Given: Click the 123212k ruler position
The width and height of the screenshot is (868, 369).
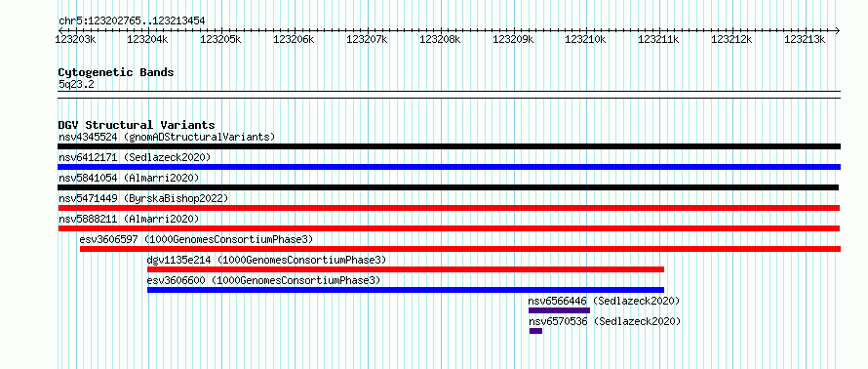Looking at the screenshot, I should (731, 39).
